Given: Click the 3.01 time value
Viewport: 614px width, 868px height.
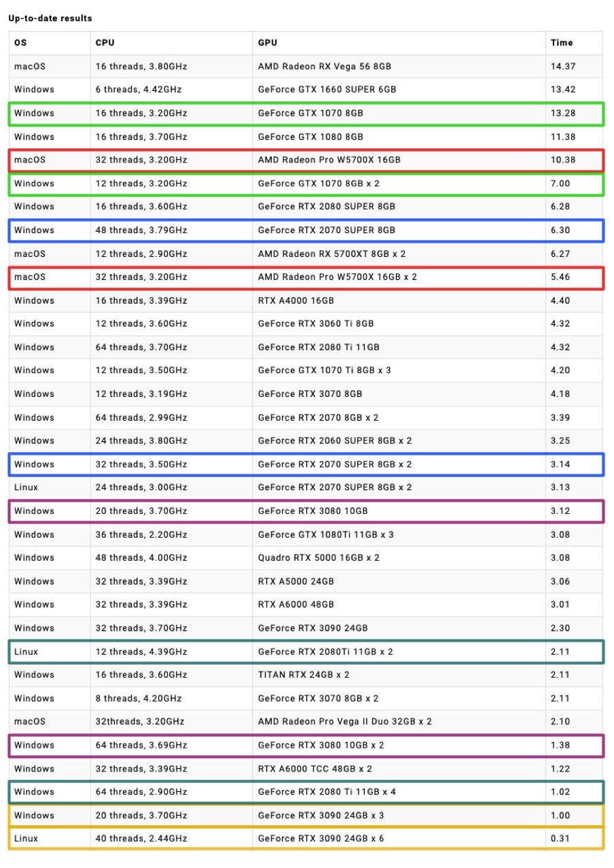Looking at the screenshot, I should (560, 605).
